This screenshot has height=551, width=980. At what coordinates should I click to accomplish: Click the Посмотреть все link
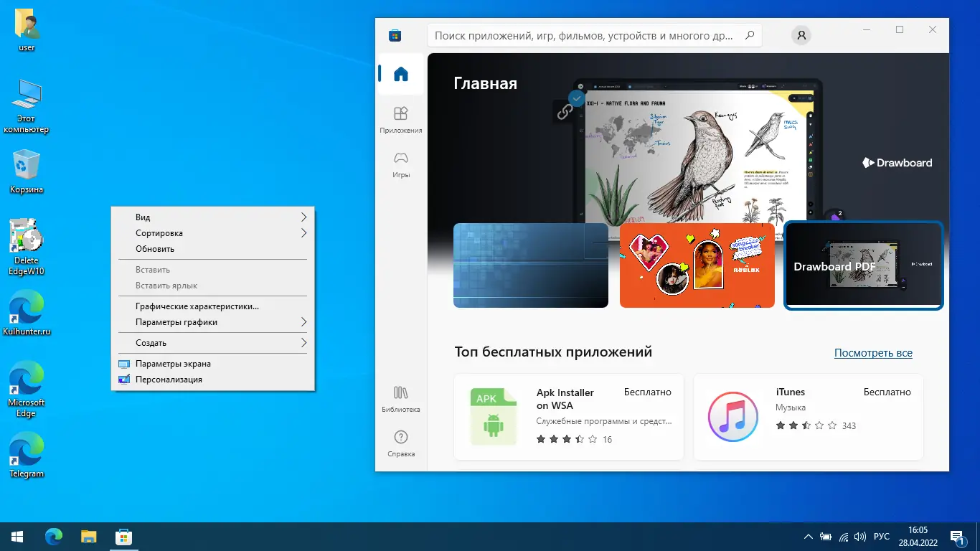[x=873, y=352]
